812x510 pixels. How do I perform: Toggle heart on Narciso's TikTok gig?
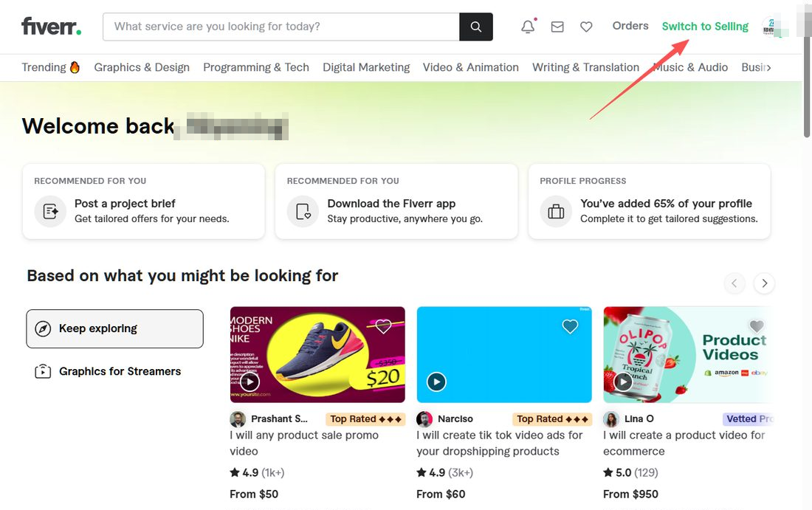[x=570, y=326]
